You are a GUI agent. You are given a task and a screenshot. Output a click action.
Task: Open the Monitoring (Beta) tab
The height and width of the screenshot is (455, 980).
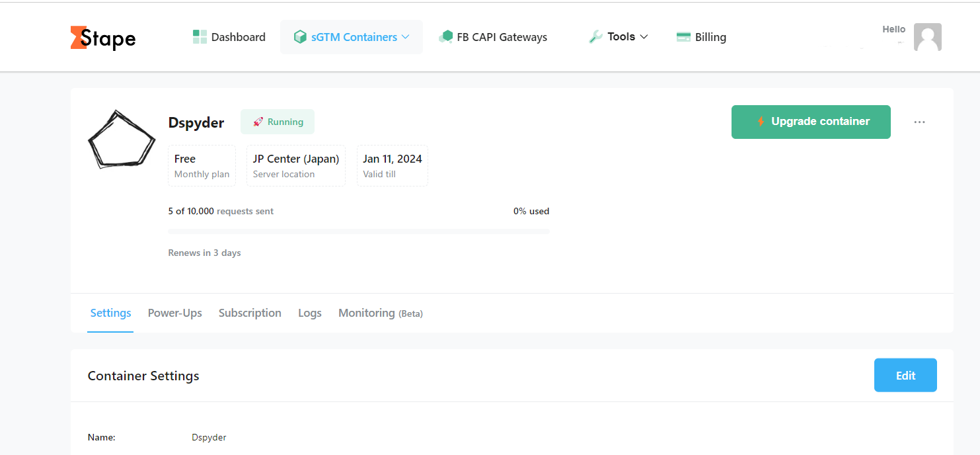381,313
